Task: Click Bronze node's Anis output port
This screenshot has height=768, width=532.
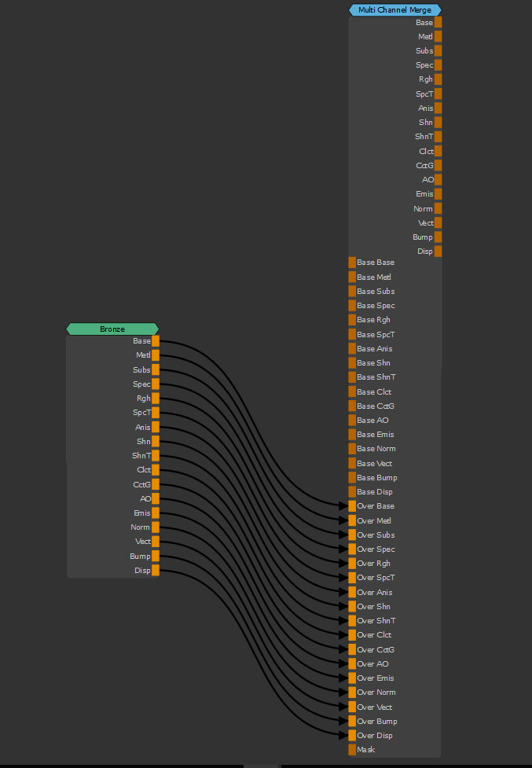Action: click(156, 427)
